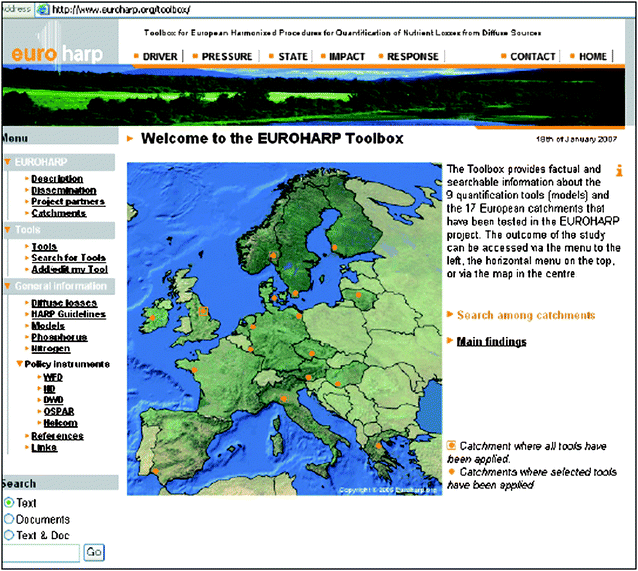Open the OSPAR policy link
The height and width of the screenshot is (571, 638).
click(59, 411)
